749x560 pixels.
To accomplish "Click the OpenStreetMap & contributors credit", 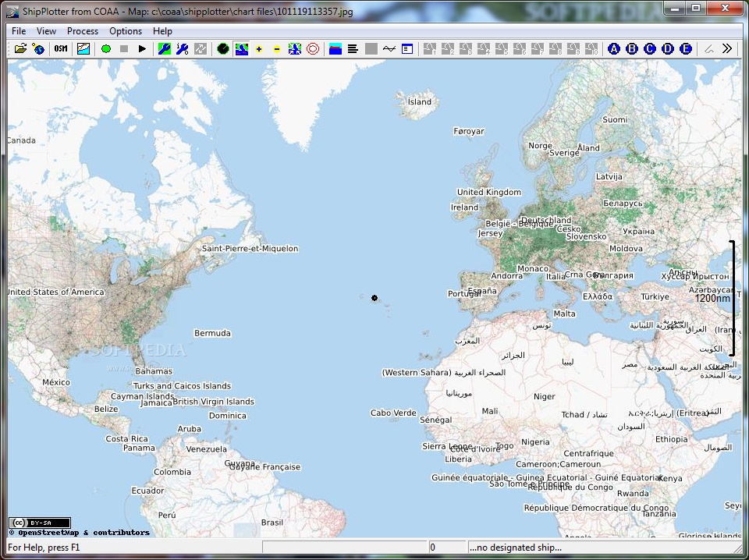I will (x=80, y=533).
